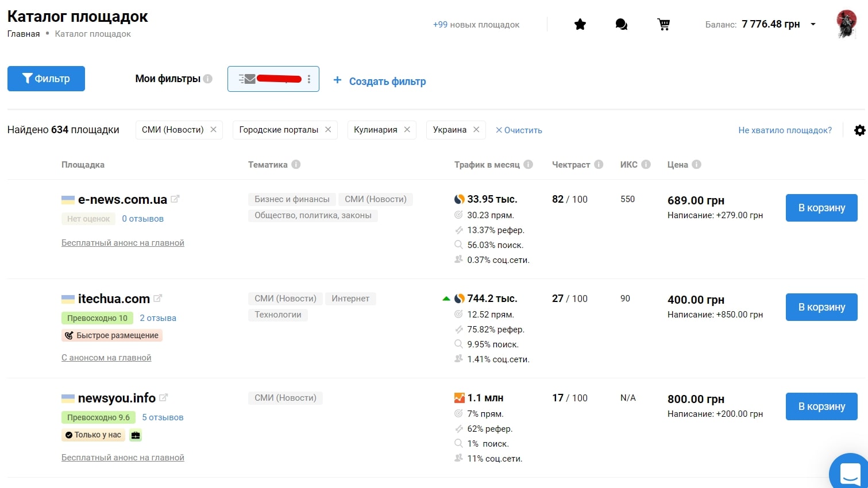
Task: Open favorites via the star icon
Action: (x=580, y=24)
